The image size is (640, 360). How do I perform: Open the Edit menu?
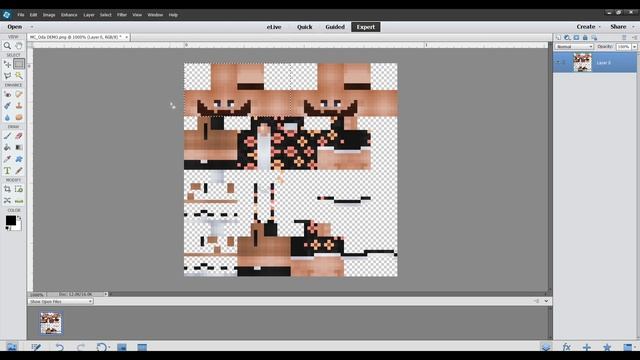pos(33,15)
